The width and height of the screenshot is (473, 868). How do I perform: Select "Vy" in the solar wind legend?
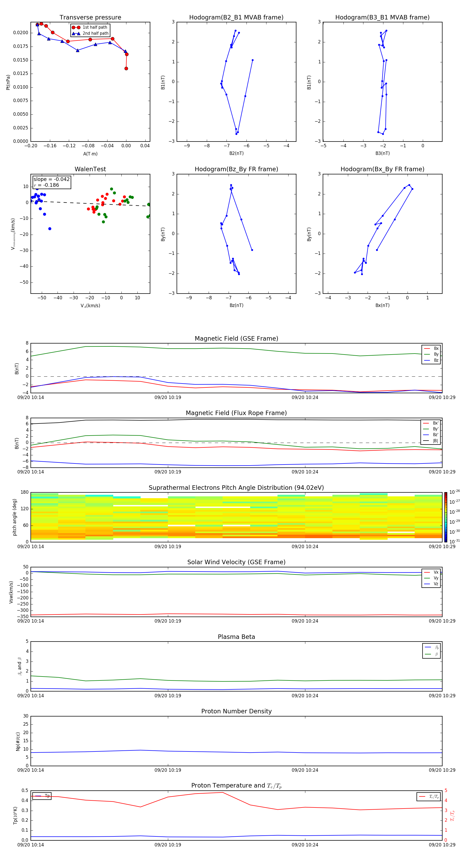(x=431, y=578)
